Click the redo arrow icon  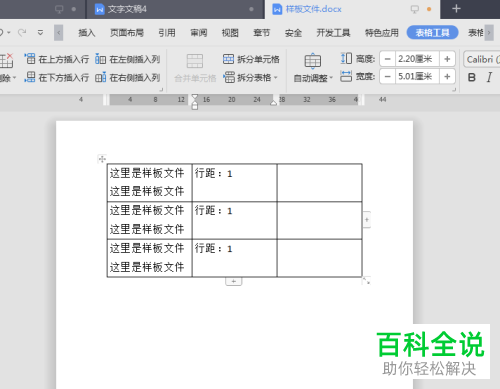click(22, 32)
